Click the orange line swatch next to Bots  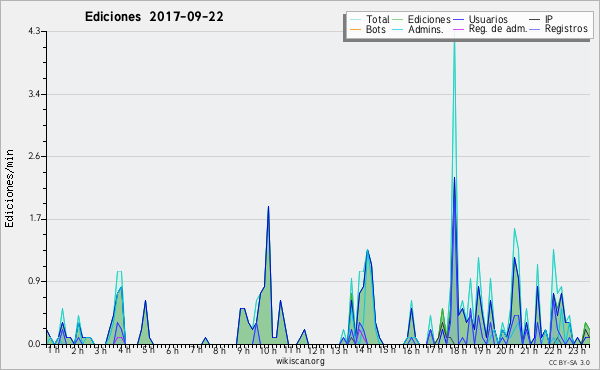coord(355,29)
